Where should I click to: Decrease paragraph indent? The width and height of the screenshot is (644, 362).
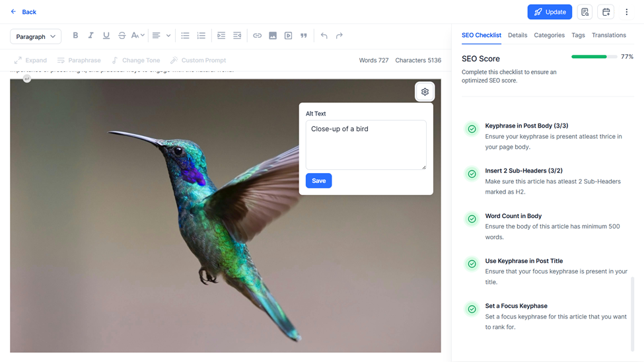pyautogui.click(x=237, y=35)
